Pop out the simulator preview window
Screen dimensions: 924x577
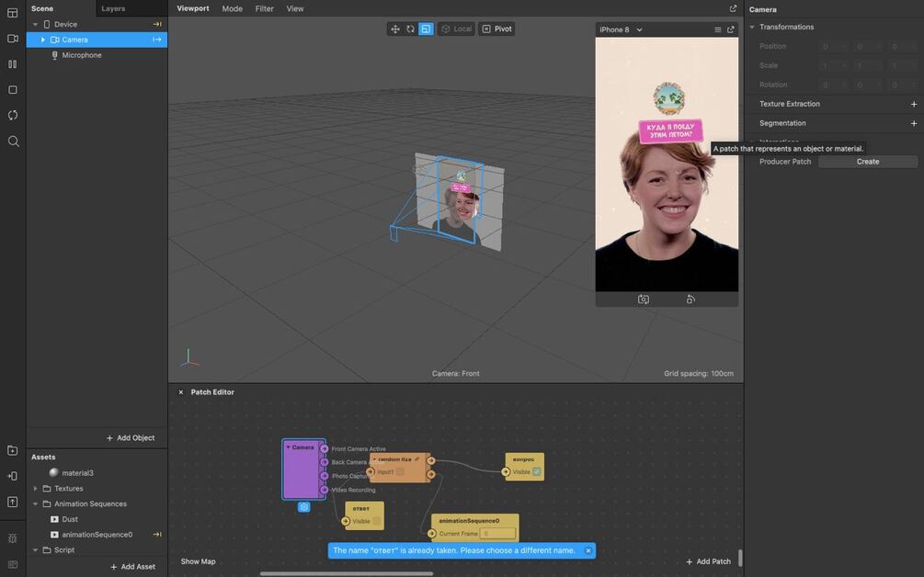tap(731, 29)
